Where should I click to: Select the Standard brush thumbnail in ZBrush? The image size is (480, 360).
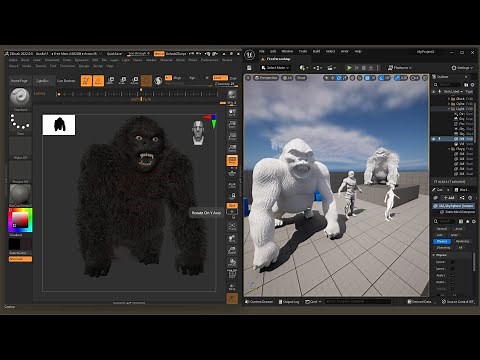pos(20,97)
